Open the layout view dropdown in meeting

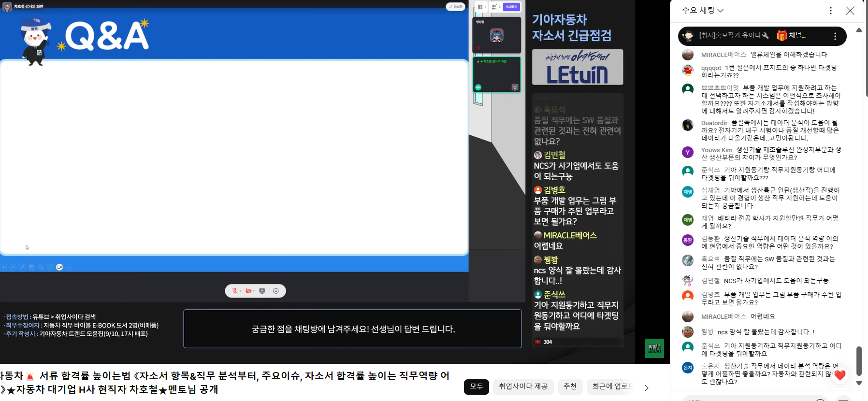point(481,7)
